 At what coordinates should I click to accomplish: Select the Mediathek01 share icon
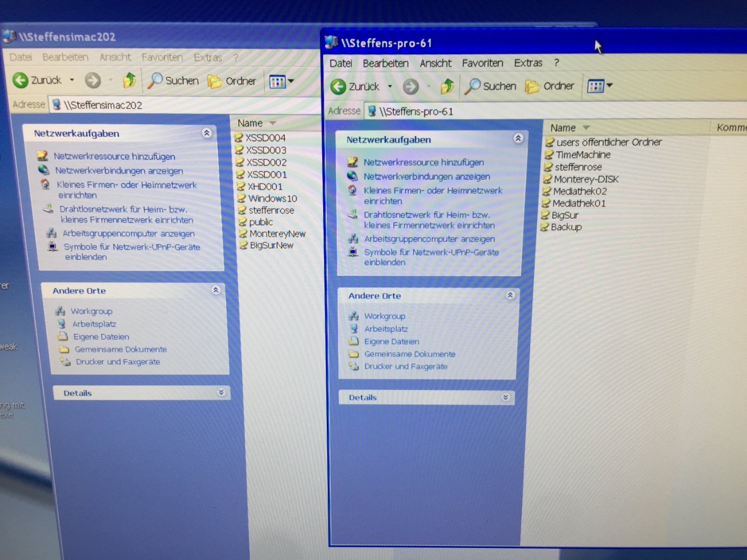click(546, 203)
